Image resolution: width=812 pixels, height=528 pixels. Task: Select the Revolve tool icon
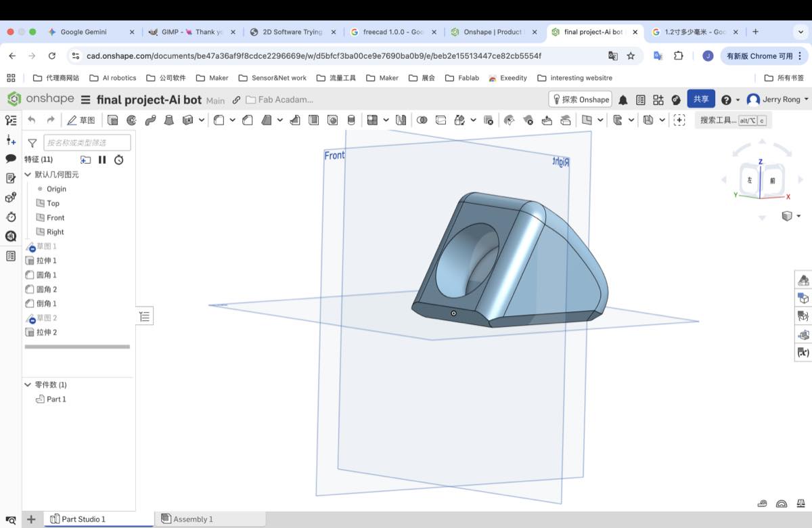point(131,120)
